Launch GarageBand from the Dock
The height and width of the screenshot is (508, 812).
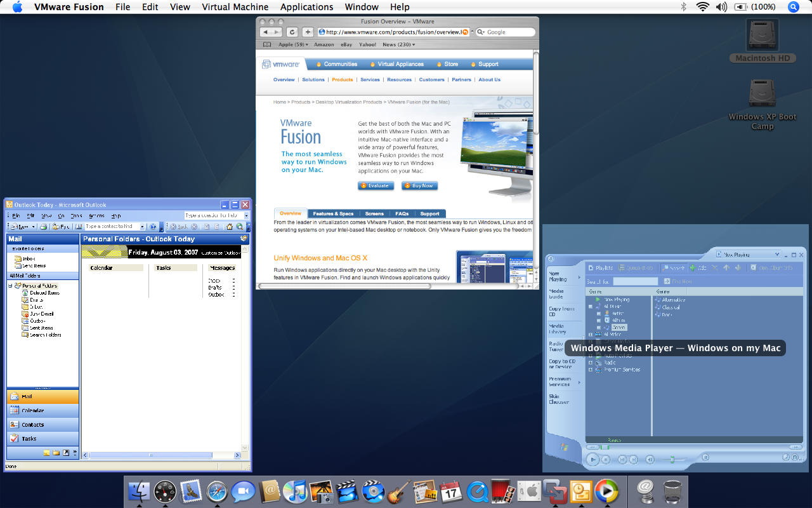tap(398, 491)
